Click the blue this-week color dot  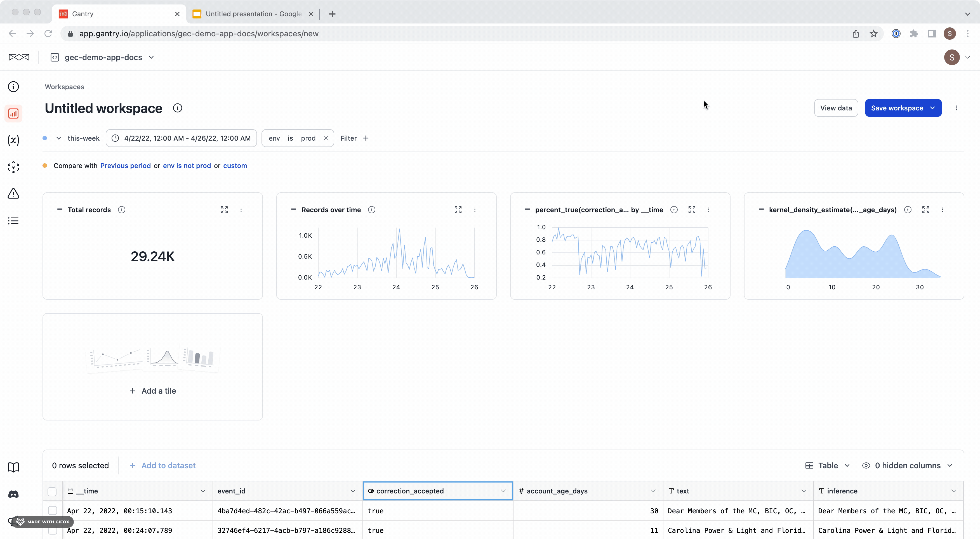point(45,138)
